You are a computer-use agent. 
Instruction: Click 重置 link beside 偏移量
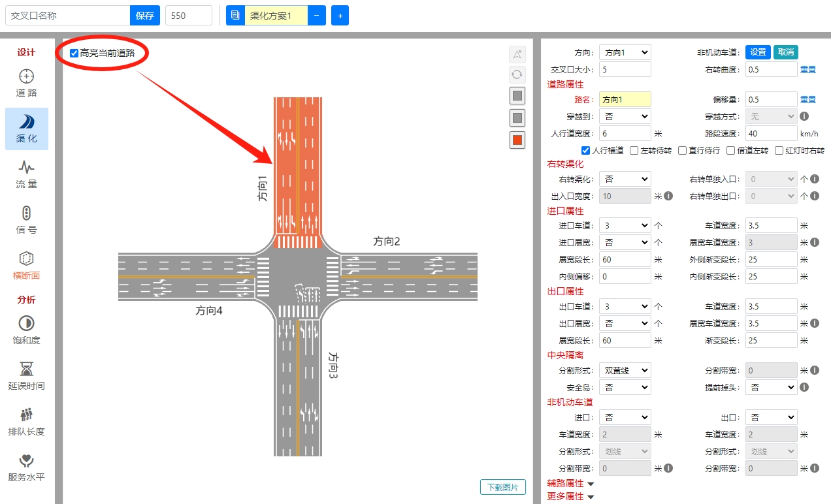tap(808, 99)
